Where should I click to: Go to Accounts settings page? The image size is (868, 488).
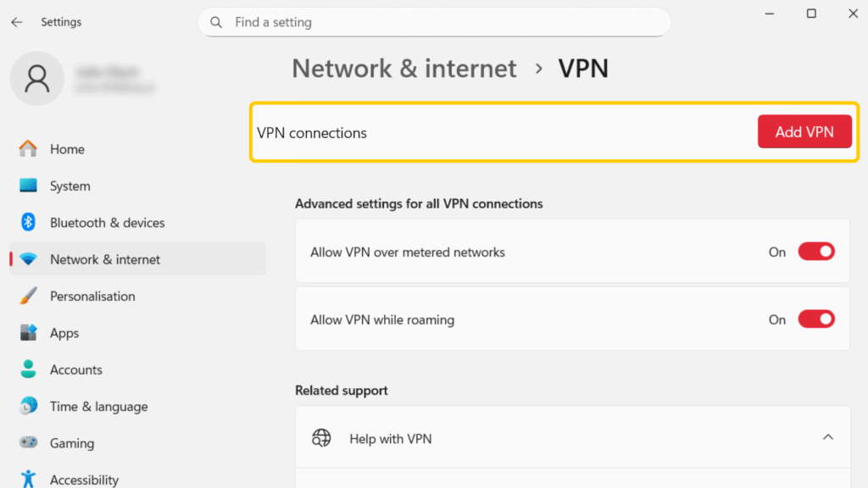click(x=75, y=370)
